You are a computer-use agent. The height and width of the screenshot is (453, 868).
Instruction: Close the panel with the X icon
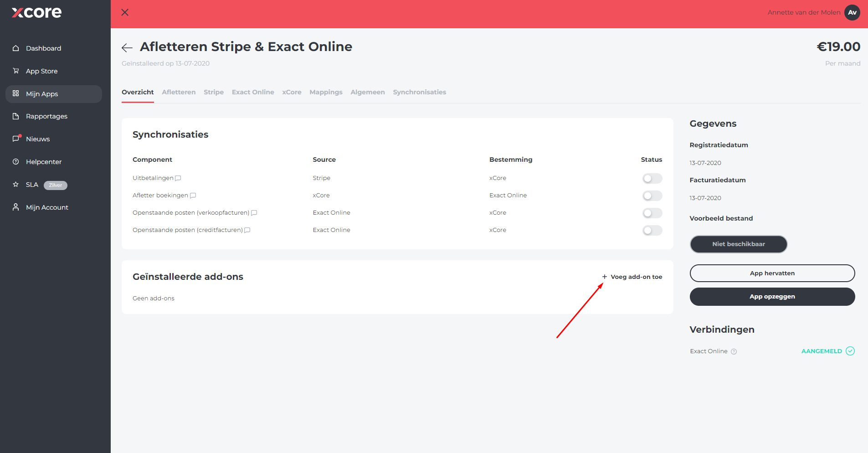(125, 12)
